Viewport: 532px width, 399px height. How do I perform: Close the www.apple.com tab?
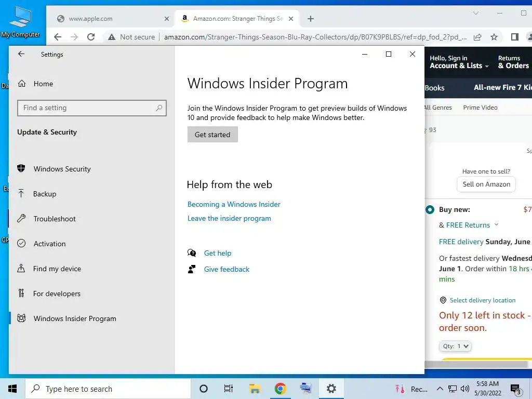167,19
